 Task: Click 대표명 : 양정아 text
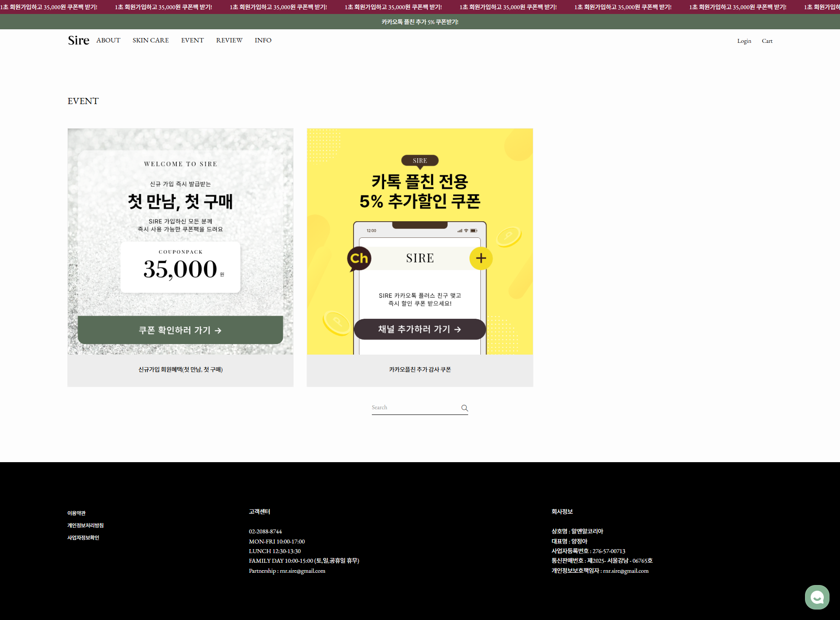(570, 541)
